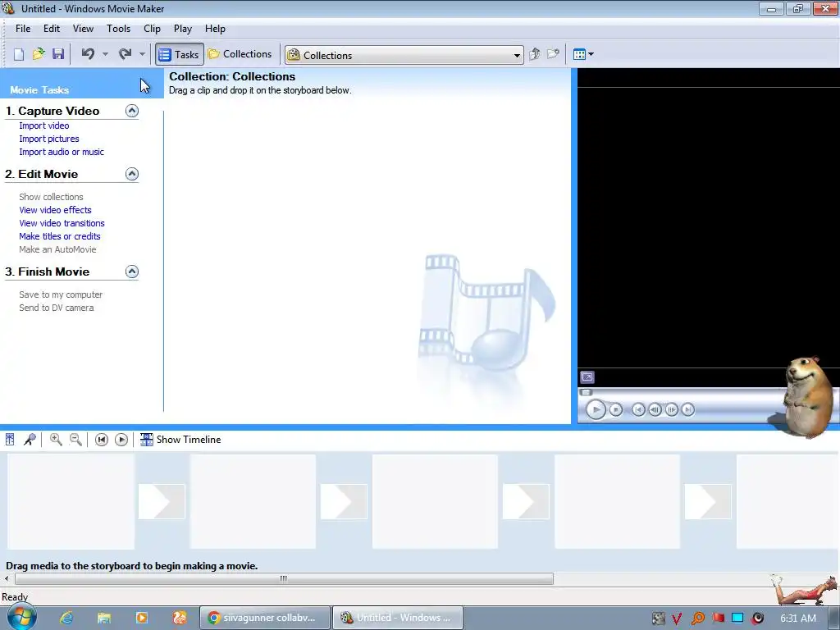Launch Internet Explorer from the taskbar
The width and height of the screenshot is (840, 630).
66,618
